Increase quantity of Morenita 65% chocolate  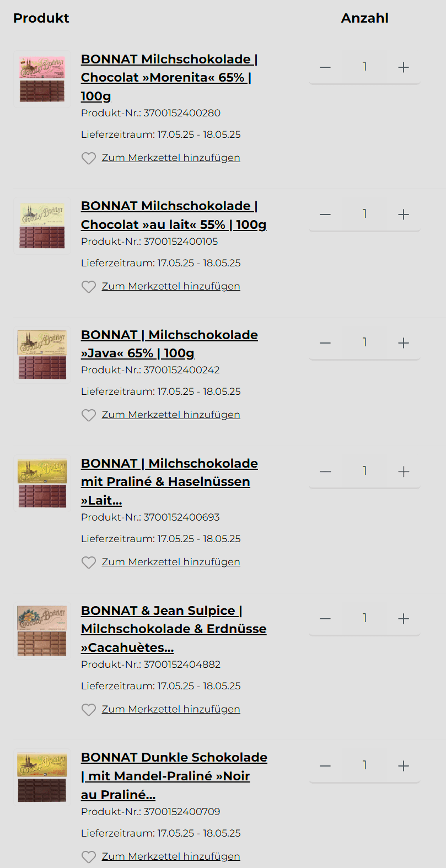tap(404, 67)
